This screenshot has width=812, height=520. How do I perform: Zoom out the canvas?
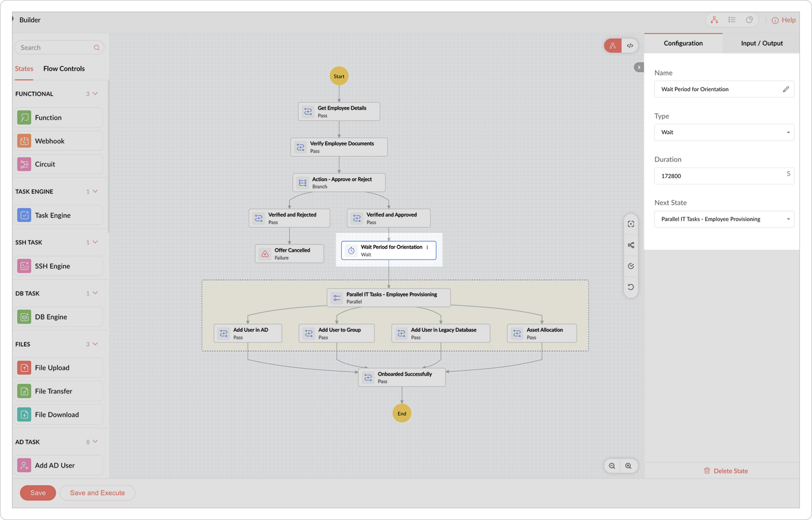(x=612, y=466)
